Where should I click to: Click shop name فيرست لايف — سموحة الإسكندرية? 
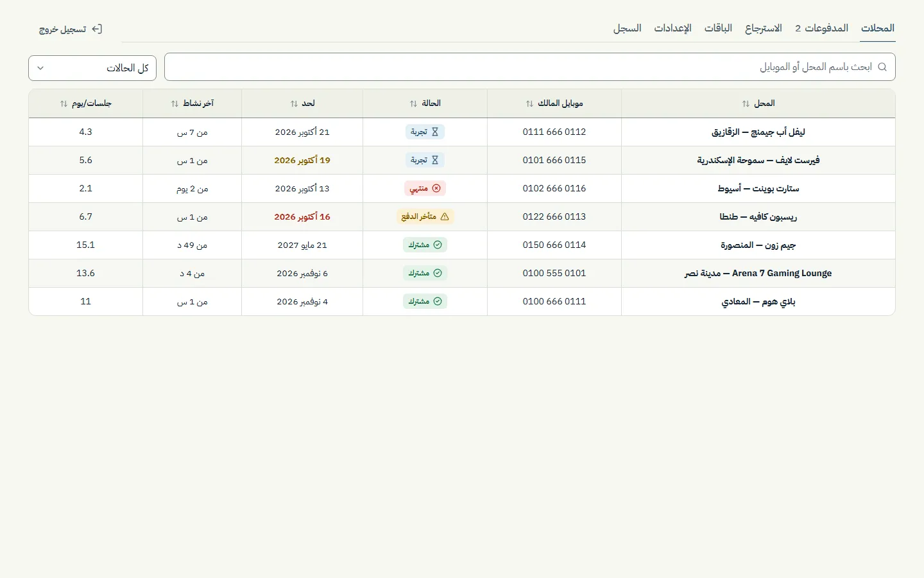[x=758, y=160]
